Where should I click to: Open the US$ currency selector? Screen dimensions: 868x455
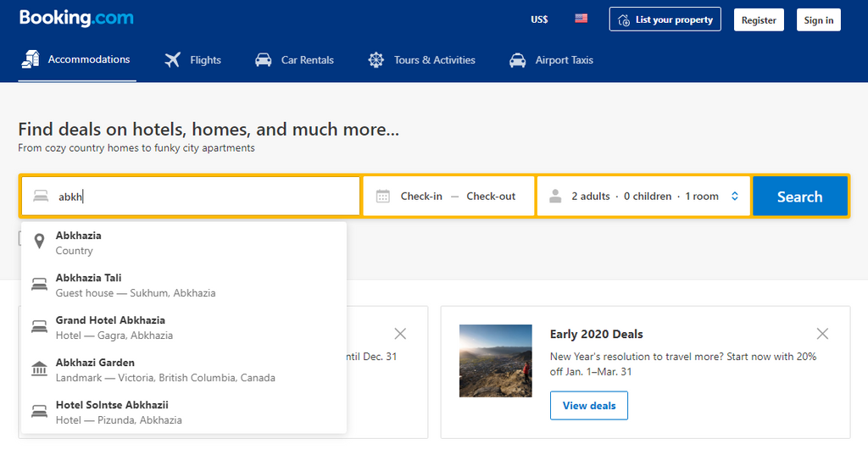pyautogui.click(x=539, y=19)
